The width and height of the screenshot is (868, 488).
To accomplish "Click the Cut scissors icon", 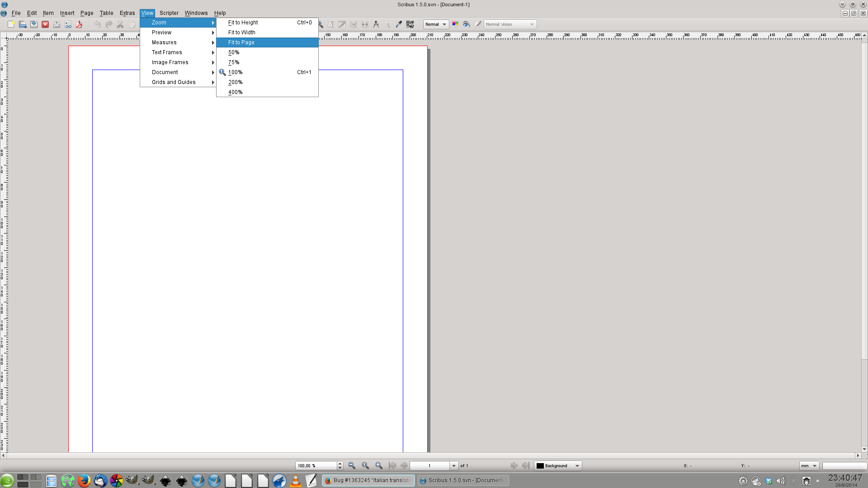I will coord(120,24).
